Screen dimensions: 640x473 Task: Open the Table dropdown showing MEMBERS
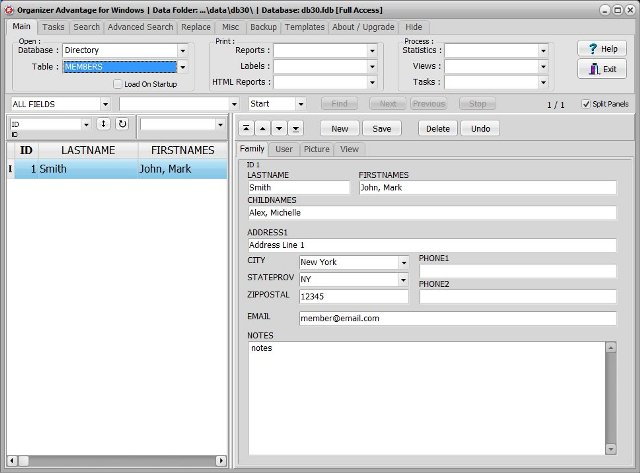[x=183, y=67]
